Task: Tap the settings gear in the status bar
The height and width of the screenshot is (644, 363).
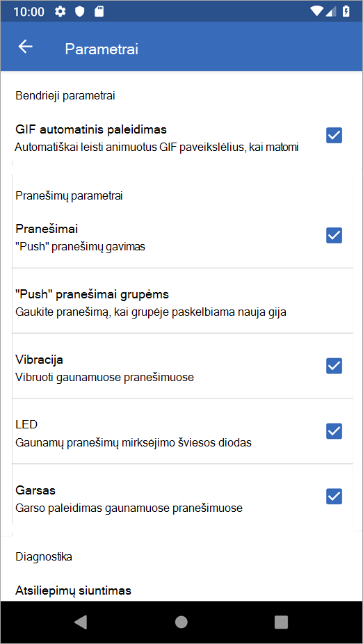Action: (x=60, y=12)
